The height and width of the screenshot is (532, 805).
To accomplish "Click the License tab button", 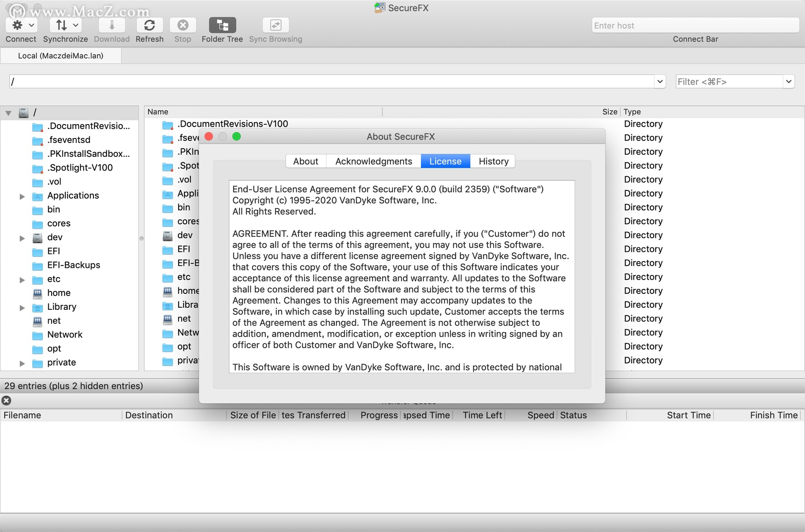I will [x=445, y=161].
